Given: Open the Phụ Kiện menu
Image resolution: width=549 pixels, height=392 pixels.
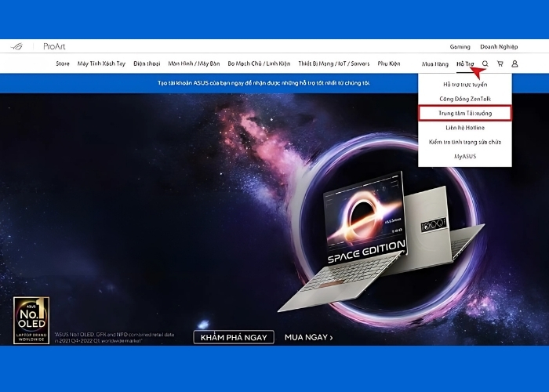Looking at the screenshot, I should click(389, 64).
